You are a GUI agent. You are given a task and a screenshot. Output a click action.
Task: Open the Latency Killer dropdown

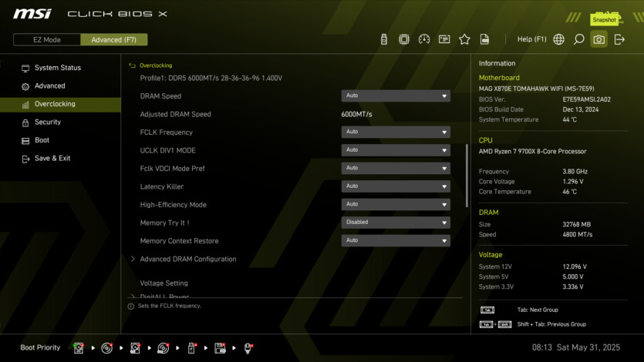point(396,186)
